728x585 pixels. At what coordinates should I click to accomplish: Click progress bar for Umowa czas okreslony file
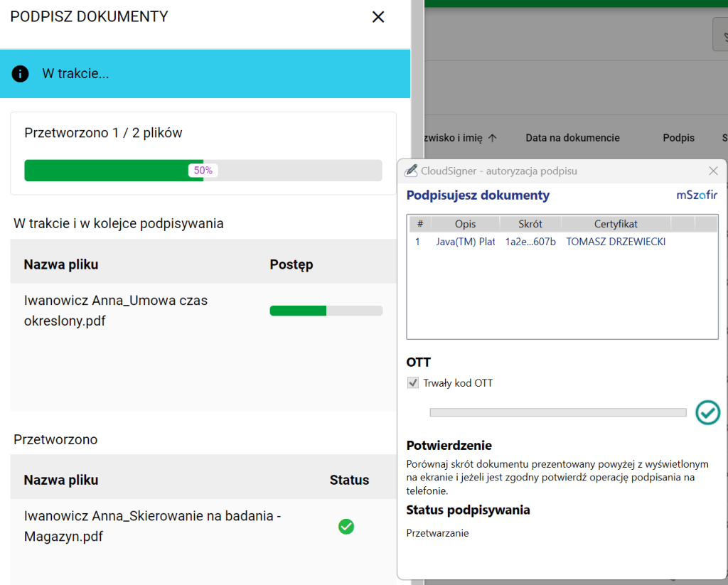[326, 311]
